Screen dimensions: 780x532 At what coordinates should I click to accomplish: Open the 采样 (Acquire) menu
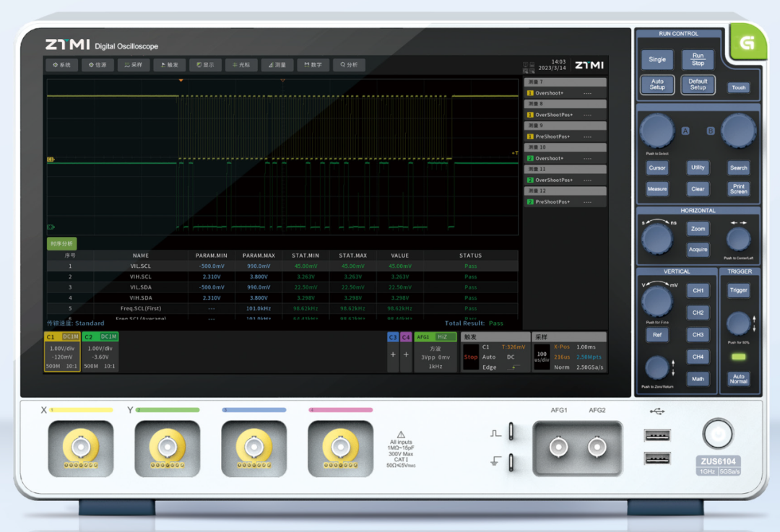click(x=134, y=65)
